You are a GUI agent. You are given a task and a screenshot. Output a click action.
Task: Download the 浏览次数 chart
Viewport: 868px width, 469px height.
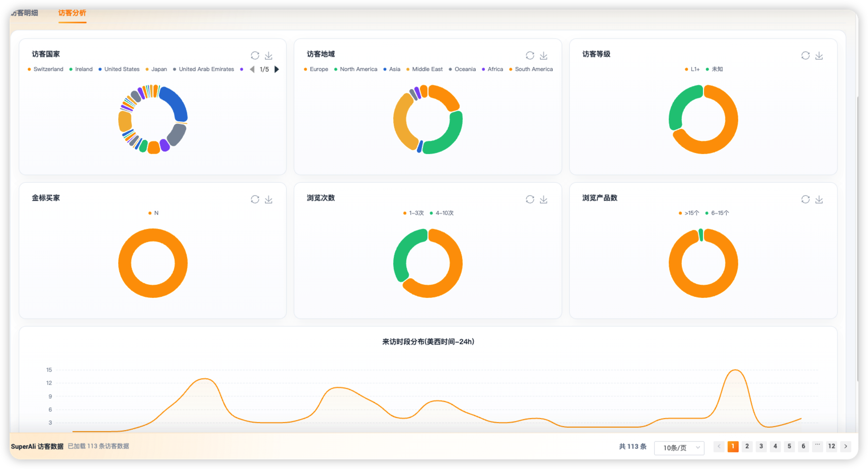pyautogui.click(x=544, y=199)
